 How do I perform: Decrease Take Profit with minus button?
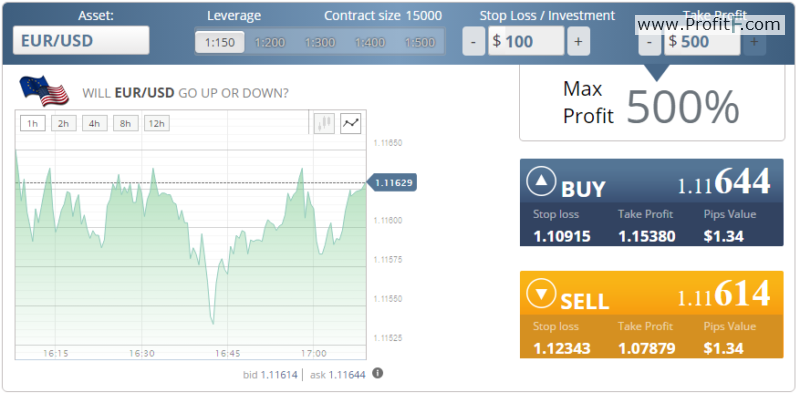[649, 42]
